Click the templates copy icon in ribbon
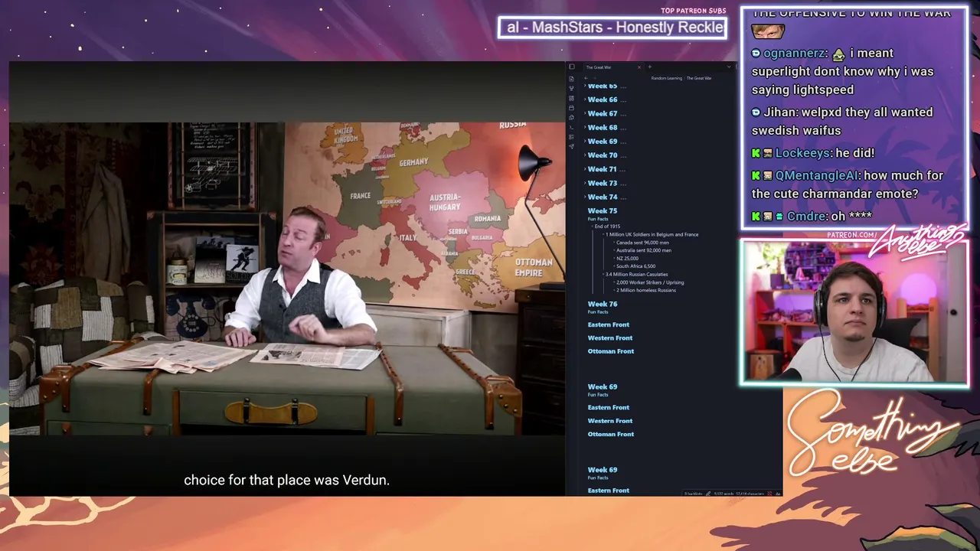This screenshot has height=551, width=980. 571,118
